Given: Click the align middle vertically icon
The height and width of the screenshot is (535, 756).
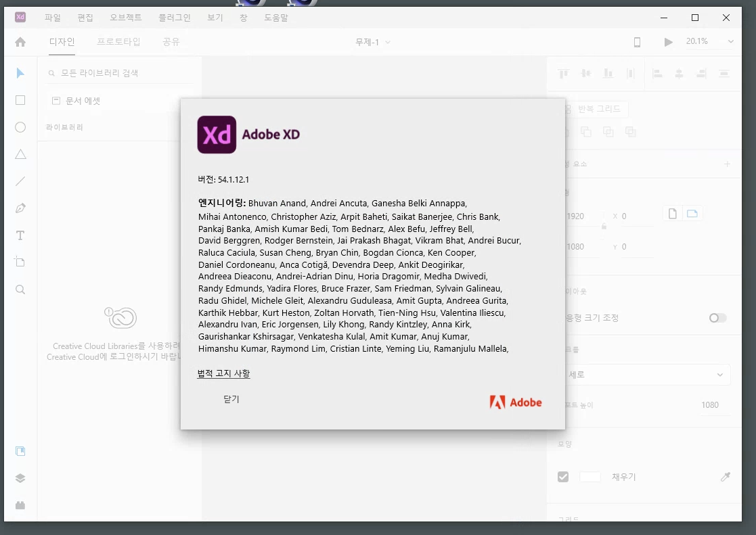Looking at the screenshot, I should 586,73.
